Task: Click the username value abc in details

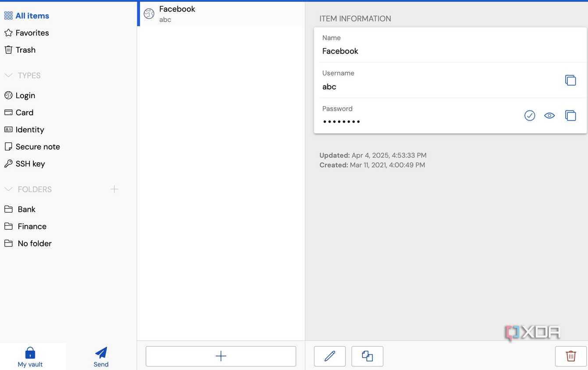Action: click(x=329, y=87)
